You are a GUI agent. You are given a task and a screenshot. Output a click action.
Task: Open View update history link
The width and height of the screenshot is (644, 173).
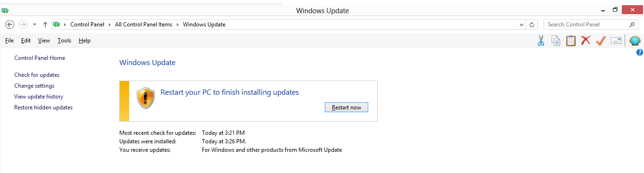click(39, 97)
